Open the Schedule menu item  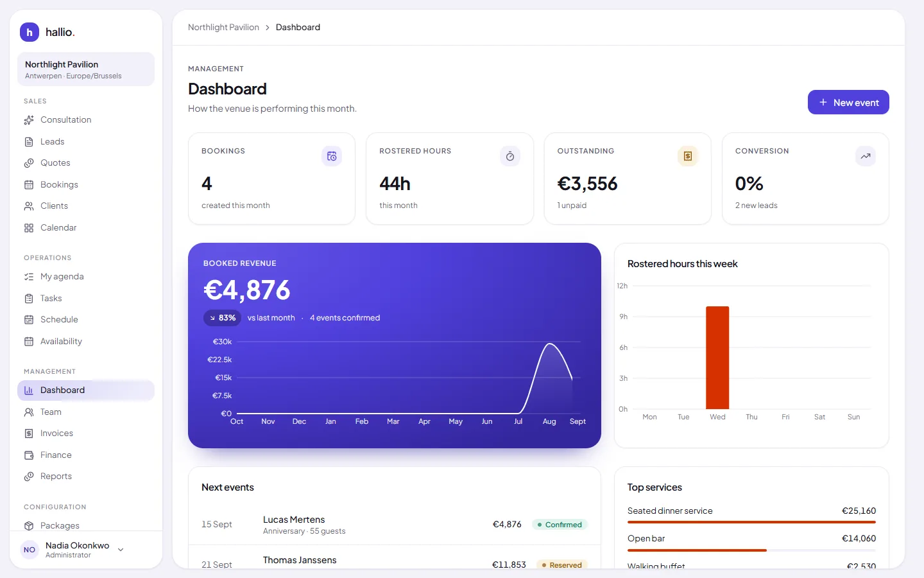click(86, 320)
